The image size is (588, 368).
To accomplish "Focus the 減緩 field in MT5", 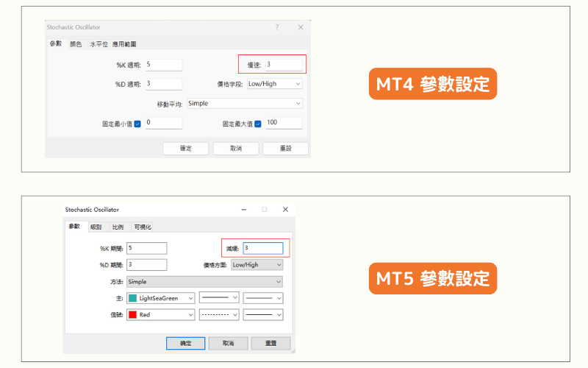I will [x=263, y=248].
